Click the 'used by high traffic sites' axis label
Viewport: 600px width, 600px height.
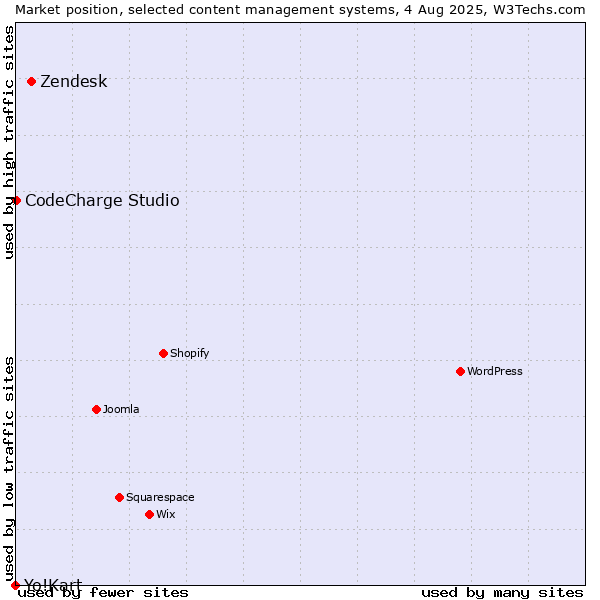coord(8,142)
